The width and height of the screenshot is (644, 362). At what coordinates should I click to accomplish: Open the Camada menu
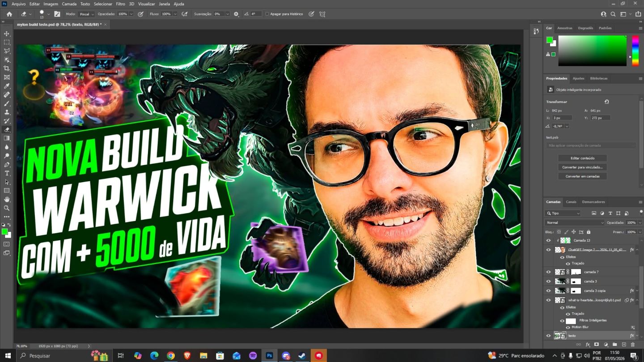pyautogui.click(x=69, y=4)
